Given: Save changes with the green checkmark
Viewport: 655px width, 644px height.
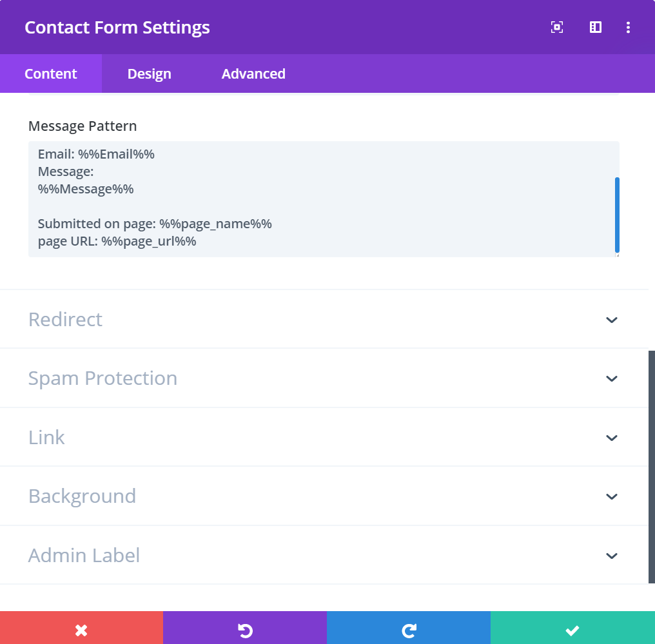Looking at the screenshot, I should tap(572, 628).
